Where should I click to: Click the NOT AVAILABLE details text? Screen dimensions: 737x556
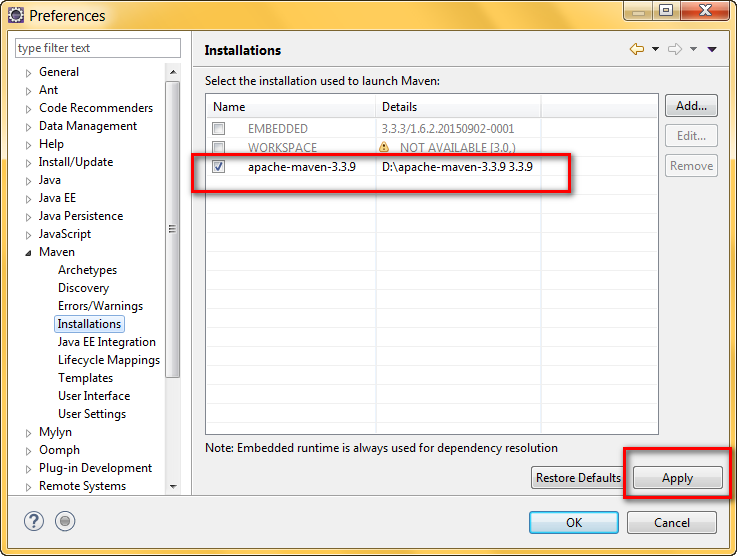(x=458, y=148)
